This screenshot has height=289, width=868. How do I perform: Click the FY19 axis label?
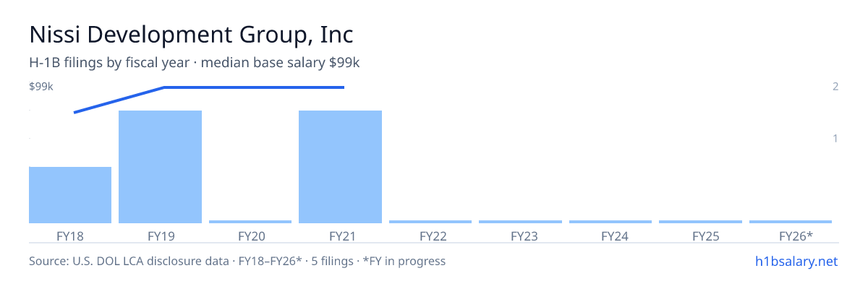[x=161, y=236]
